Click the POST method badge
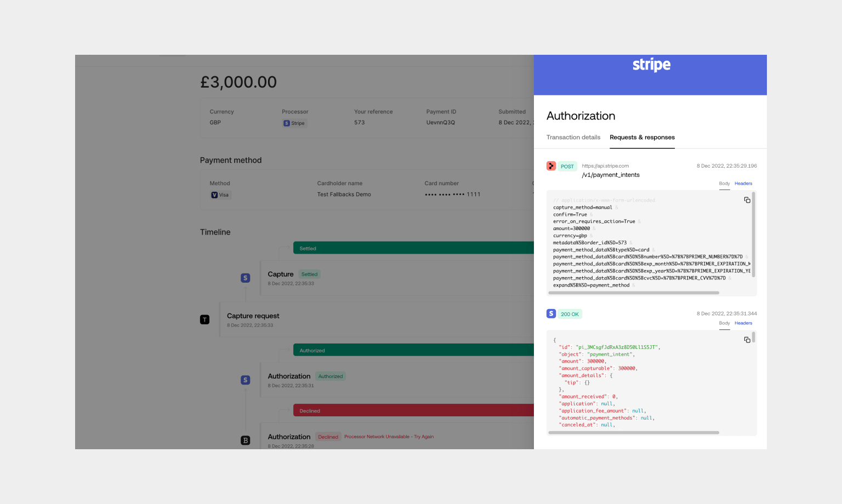The height and width of the screenshot is (504, 842). [567, 167]
